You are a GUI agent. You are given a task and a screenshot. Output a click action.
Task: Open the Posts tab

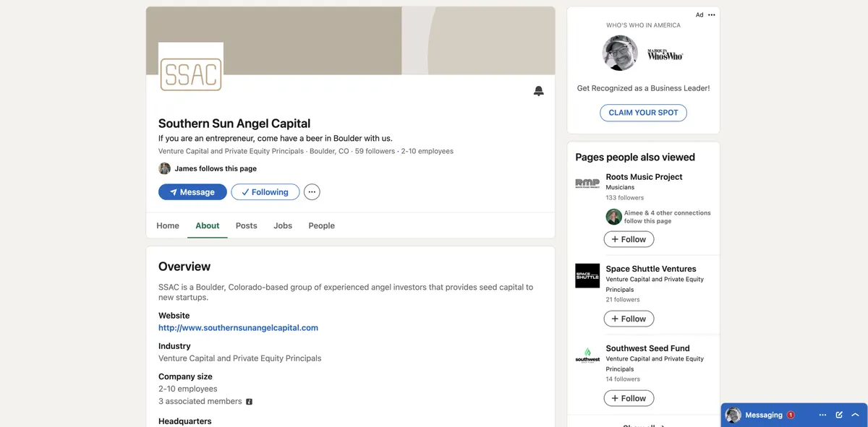(247, 225)
